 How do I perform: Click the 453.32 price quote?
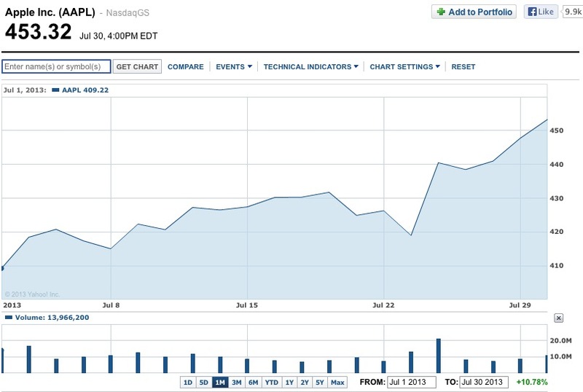tap(38, 31)
